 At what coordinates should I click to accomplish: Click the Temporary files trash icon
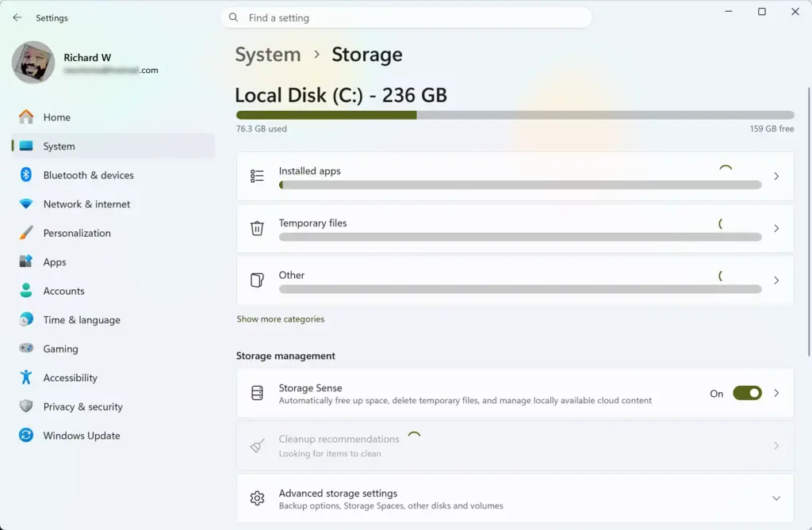257,228
